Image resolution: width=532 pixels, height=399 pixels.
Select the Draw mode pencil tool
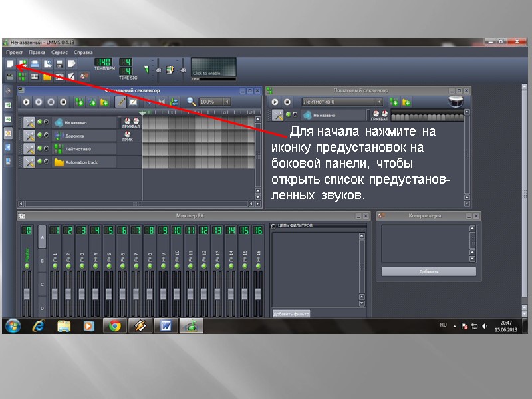tap(120, 102)
